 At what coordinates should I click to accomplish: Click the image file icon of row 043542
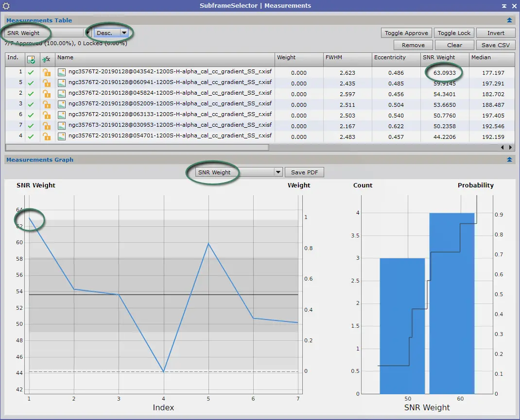[61, 72]
